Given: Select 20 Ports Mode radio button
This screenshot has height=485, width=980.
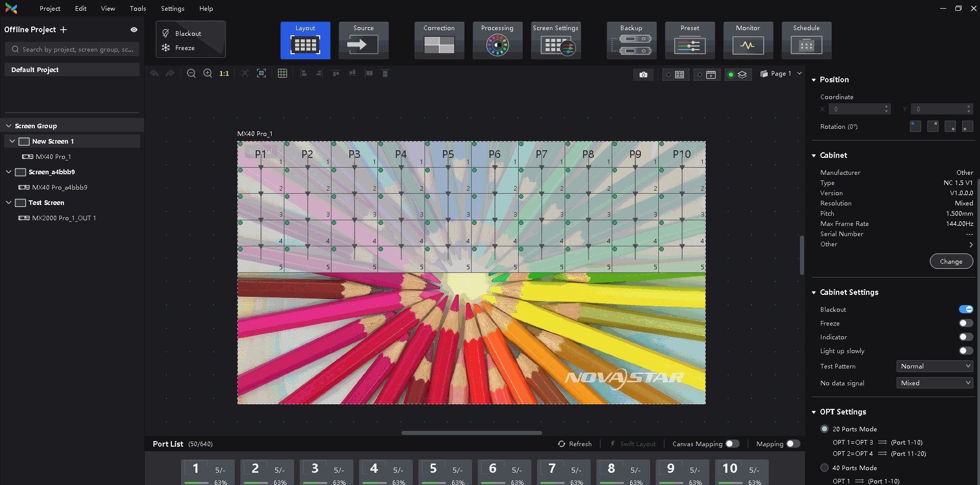Looking at the screenshot, I should coord(824,429).
